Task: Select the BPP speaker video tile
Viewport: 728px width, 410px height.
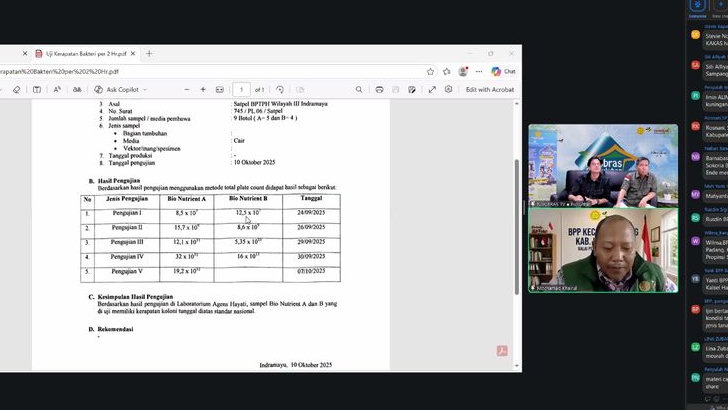Action: (603, 250)
